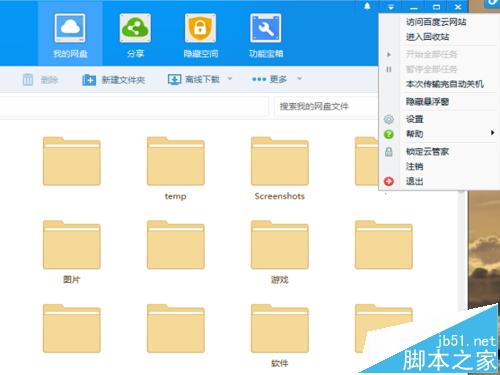Image resolution: width=500 pixels, height=375 pixels.
Task: Open the 我的网盘 tab
Action: tap(70, 33)
